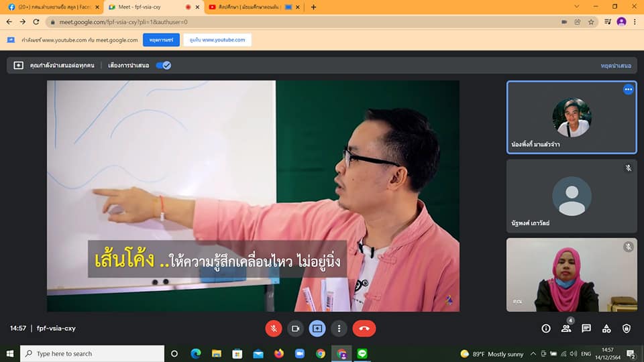The height and width of the screenshot is (362, 644).
Task: Toggle the camera button on
Action: [x=295, y=328]
